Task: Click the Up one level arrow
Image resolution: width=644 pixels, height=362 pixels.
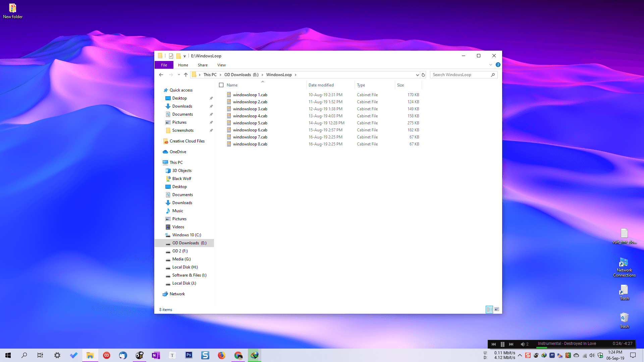Action: coord(186,75)
